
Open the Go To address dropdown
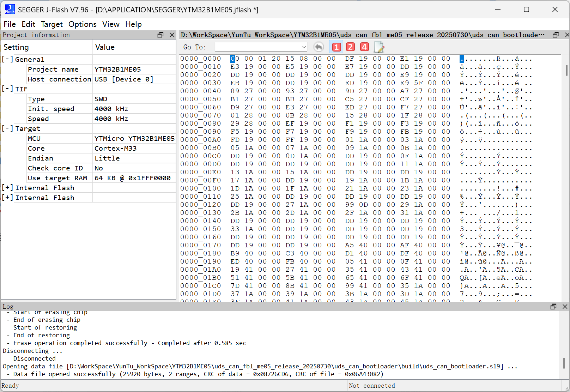tap(304, 47)
